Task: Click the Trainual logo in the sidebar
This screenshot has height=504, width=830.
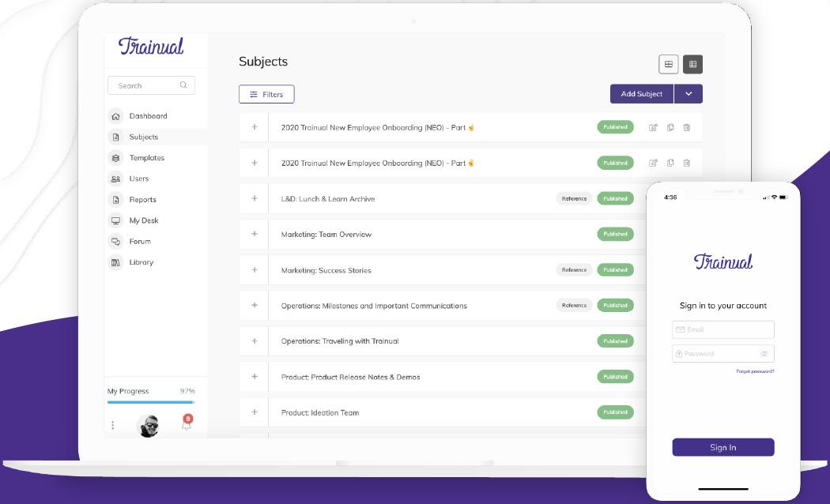Action: [x=151, y=46]
